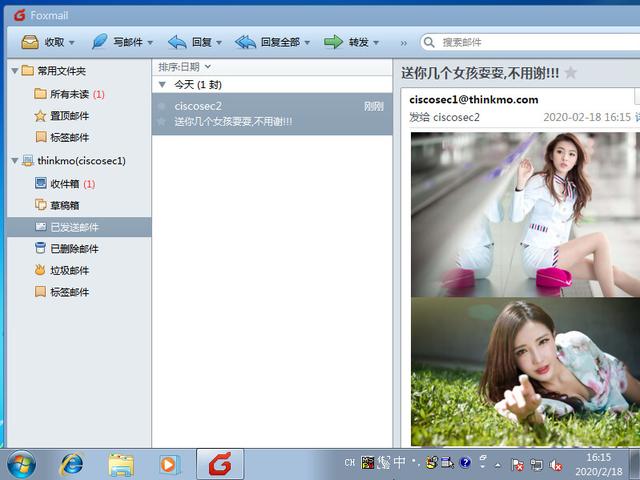
Task: Collapse the 今天 (1 封) group
Action: [x=162, y=85]
